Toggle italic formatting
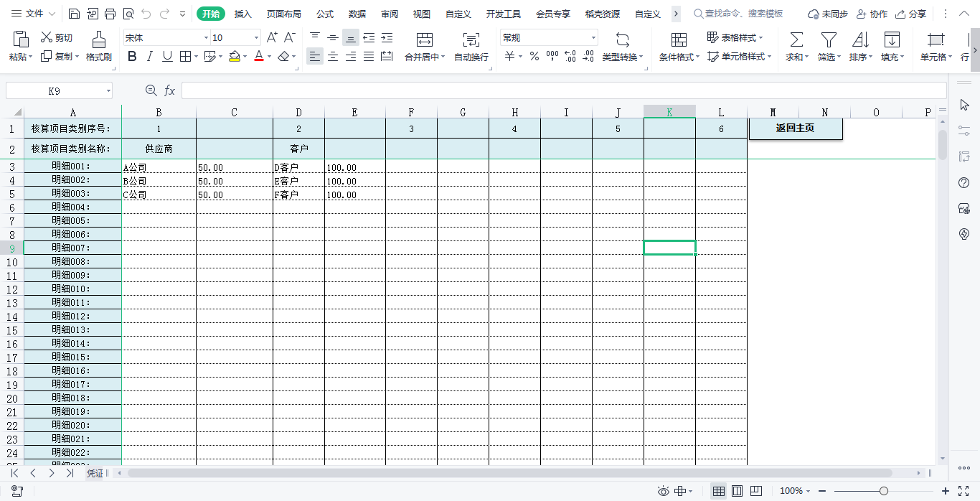The image size is (980, 501). (149, 57)
